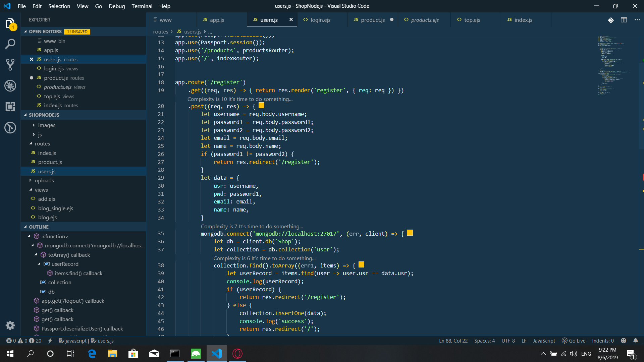Click the split editor right icon
This screenshot has width=644, height=362.
coord(624,20)
